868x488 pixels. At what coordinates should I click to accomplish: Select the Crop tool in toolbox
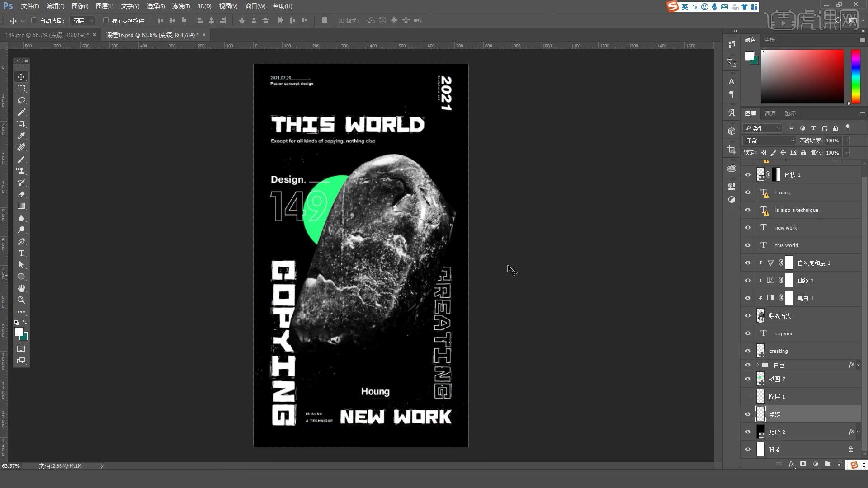21,124
